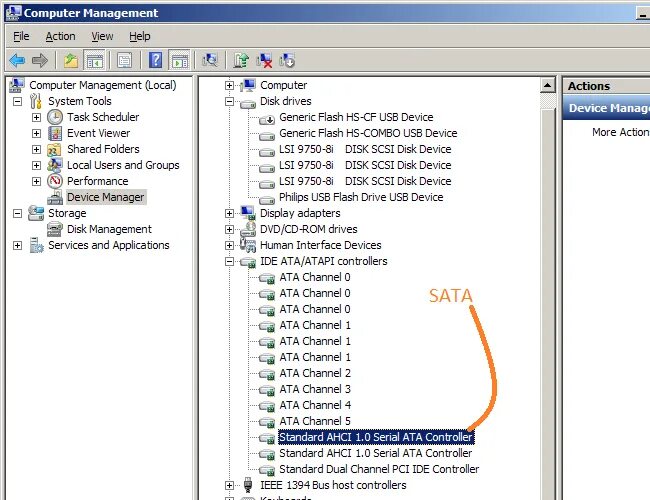Click the Up One Level folder icon
Viewport: 650px width, 500px height.
[x=71, y=61]
